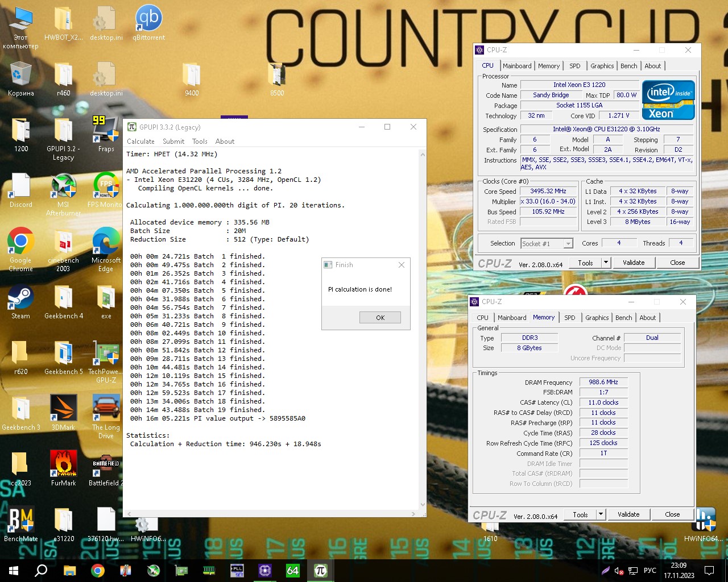Click OK in the Finish dialog
728x582 pixels.
click(x=380, y=318)
